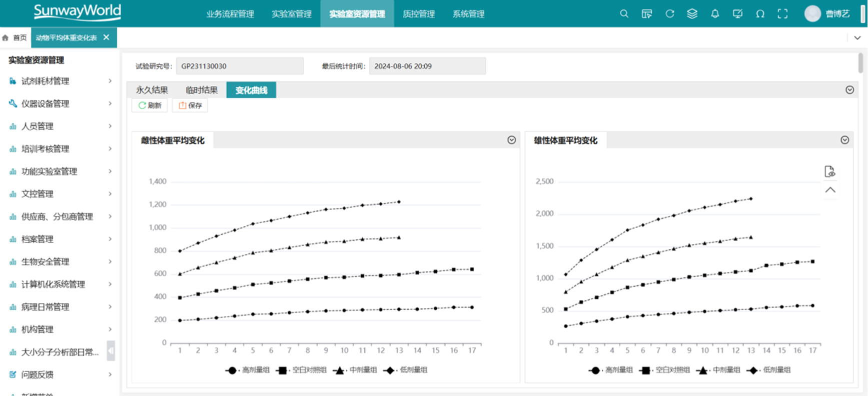Click the home icon in breadcrumb tab bar
Viewport: 868px width, 396px height.
click(6, 37)
